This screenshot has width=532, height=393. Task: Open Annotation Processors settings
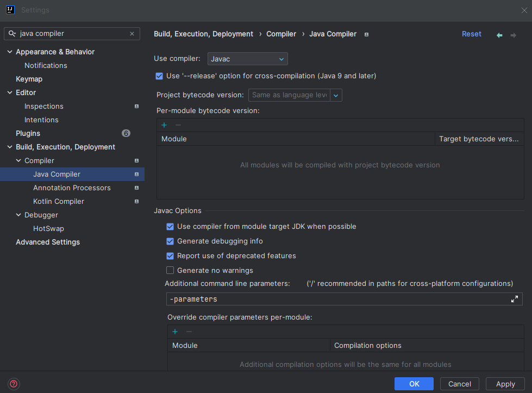tap(72, 188)
